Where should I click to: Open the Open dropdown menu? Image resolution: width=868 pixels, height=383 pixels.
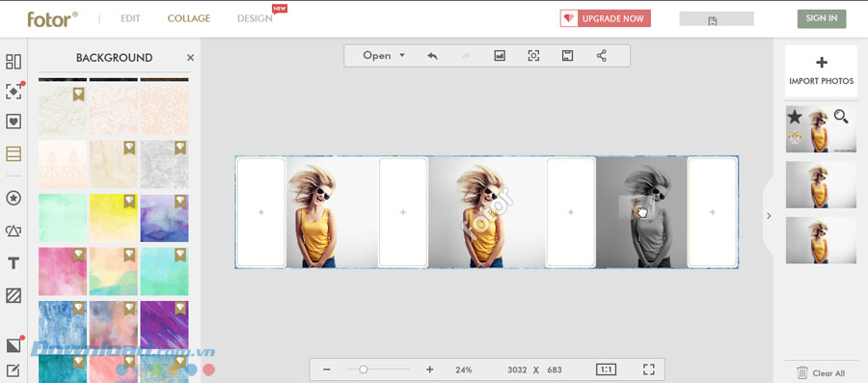pos(384,55)
